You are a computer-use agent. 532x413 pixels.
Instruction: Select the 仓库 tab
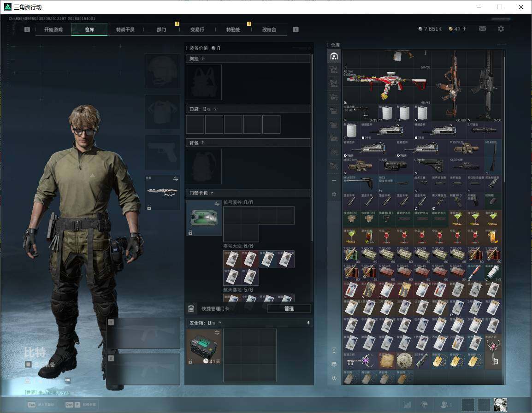tap(89, 29)
